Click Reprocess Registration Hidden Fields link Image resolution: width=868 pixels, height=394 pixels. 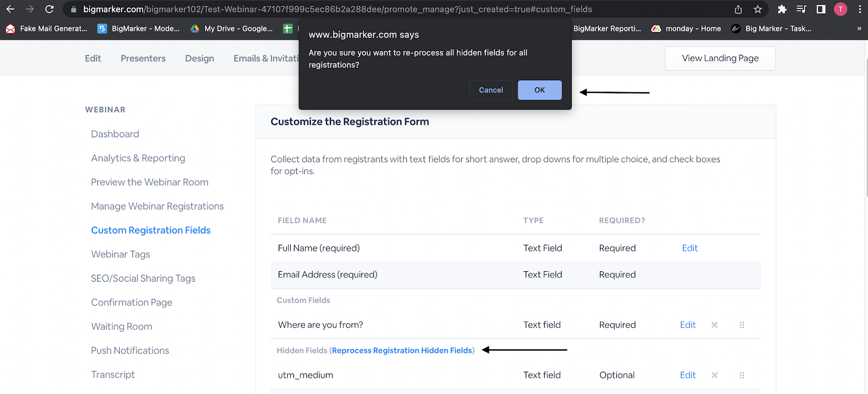tap(402, 351)
